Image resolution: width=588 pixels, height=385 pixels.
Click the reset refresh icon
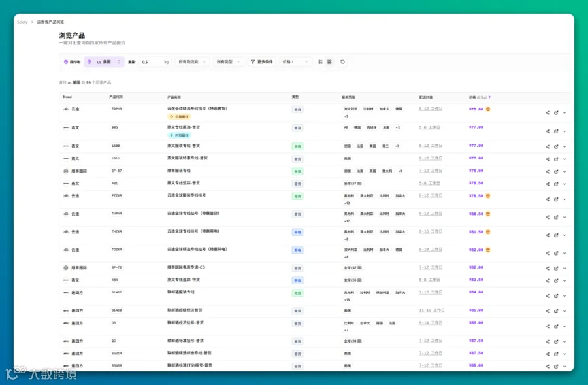pos(342,62)
